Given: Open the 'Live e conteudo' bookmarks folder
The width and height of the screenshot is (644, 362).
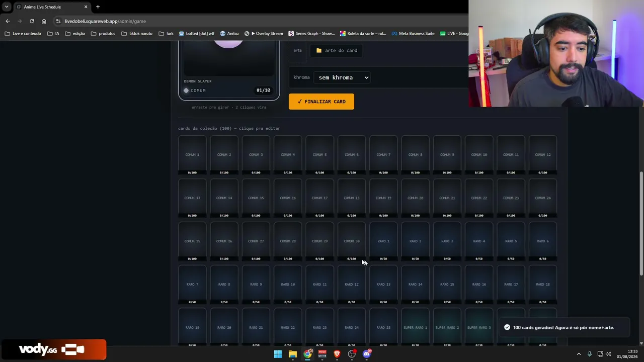Looking at the screenshot, I should click(x=23, y=34).
